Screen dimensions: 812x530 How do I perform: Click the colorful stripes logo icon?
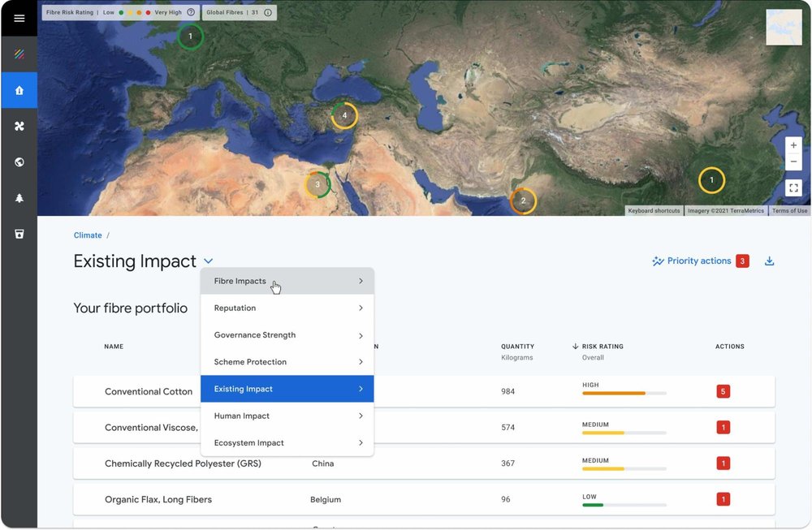tap(19, 54)
